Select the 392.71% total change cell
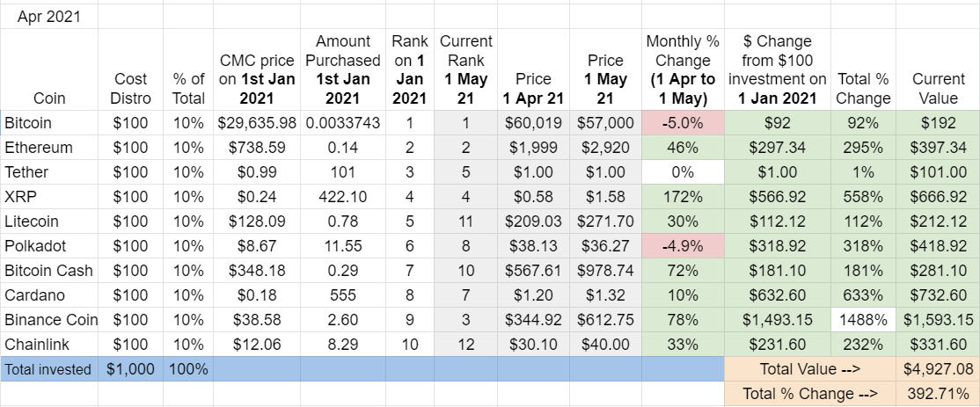This screenshot has height=407, width=980. [938, 394]
